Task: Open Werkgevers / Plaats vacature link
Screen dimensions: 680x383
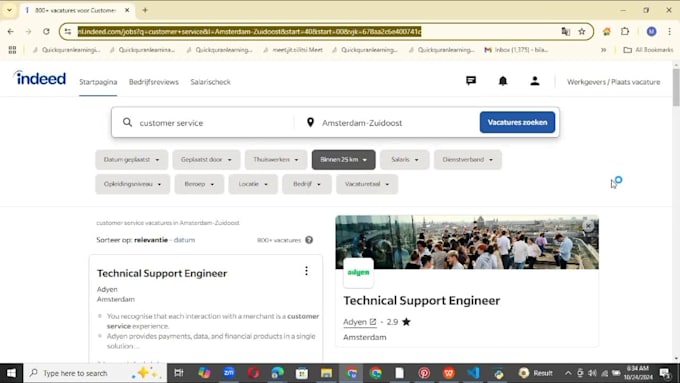Action: pyautogui.click(x=613, y=82)
